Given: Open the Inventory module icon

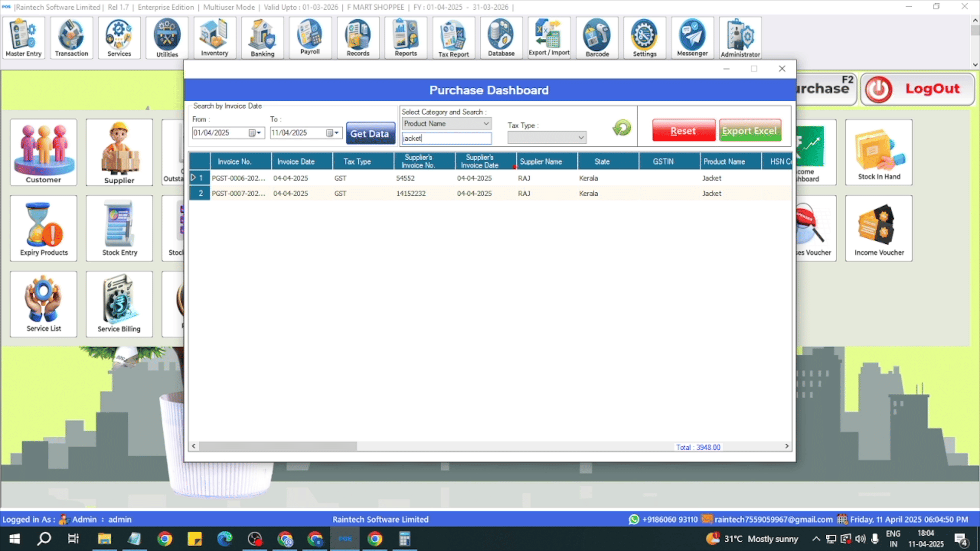Looking at the screenshot, I should point(214,38).
